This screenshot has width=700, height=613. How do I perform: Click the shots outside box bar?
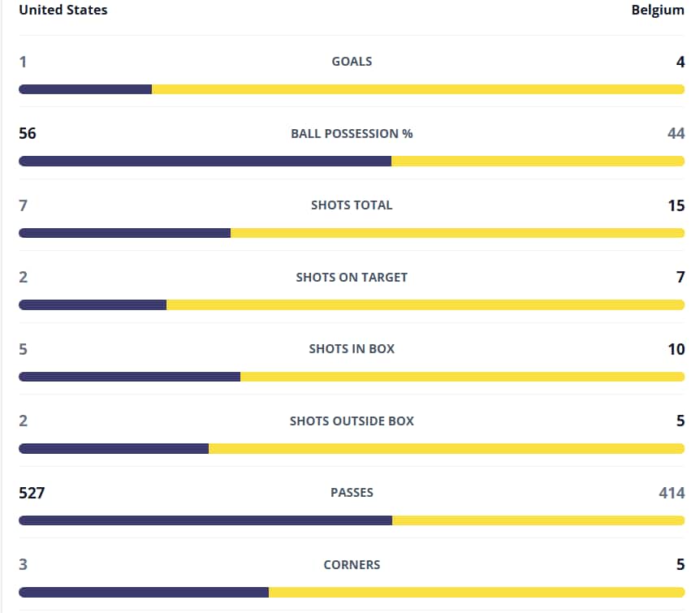tap(352, 449)
